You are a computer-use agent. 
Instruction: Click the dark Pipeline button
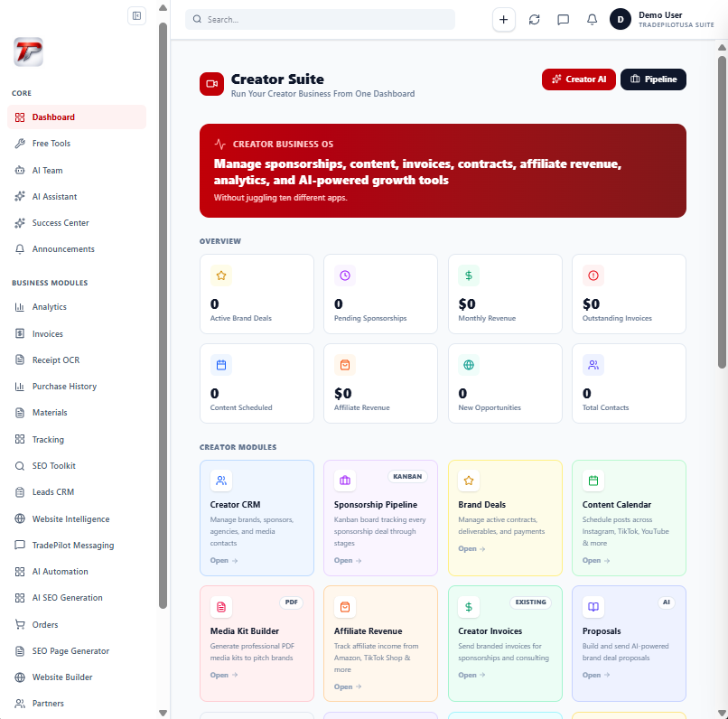[x=653, y=79]
